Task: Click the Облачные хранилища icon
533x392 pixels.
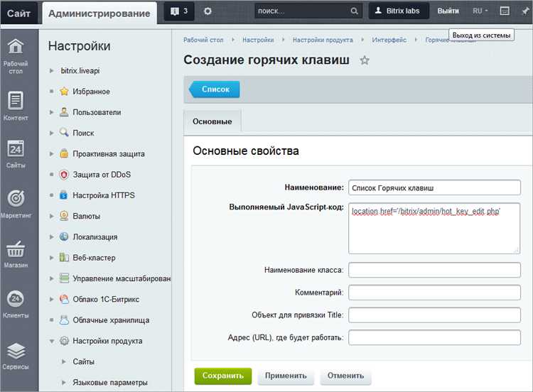Action: [64, 320]
